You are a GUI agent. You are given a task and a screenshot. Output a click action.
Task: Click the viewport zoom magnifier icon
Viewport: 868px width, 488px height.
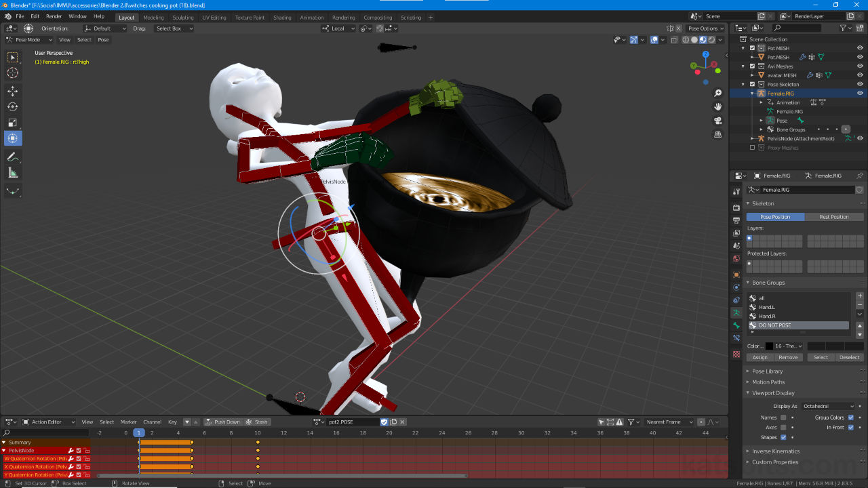point(718,93)
